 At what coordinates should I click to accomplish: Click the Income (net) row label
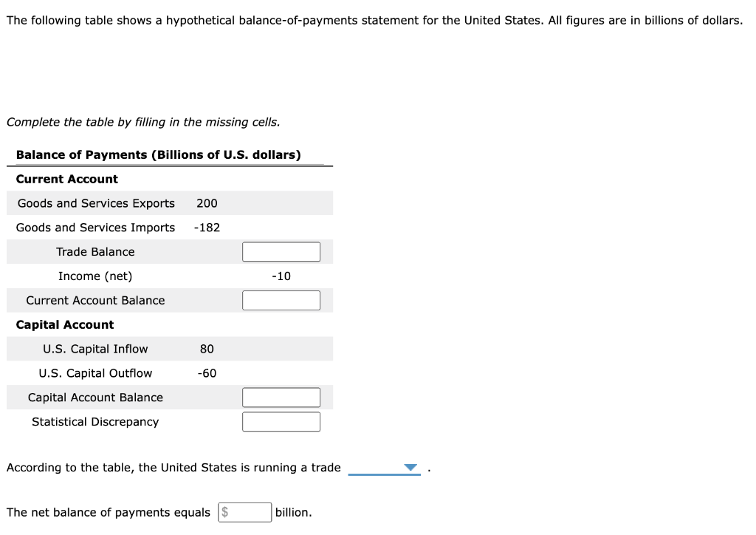[95, 276]
